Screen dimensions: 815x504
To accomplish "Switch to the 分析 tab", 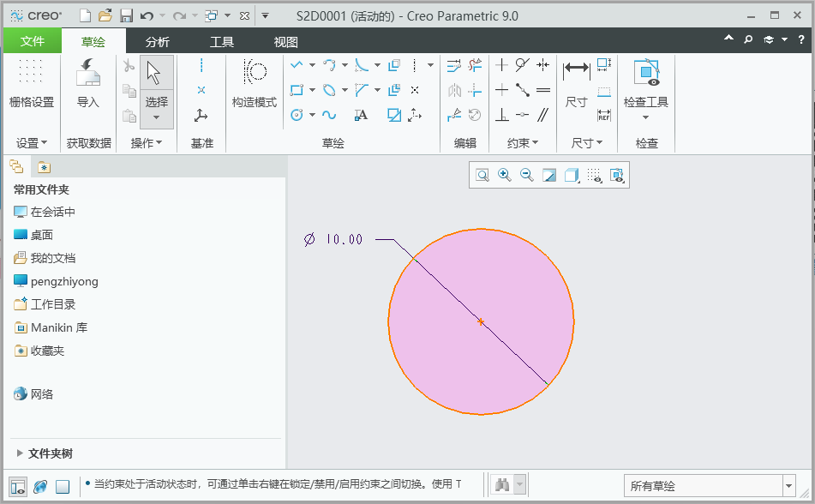I will pyautogui.click(x=158, y=42).
